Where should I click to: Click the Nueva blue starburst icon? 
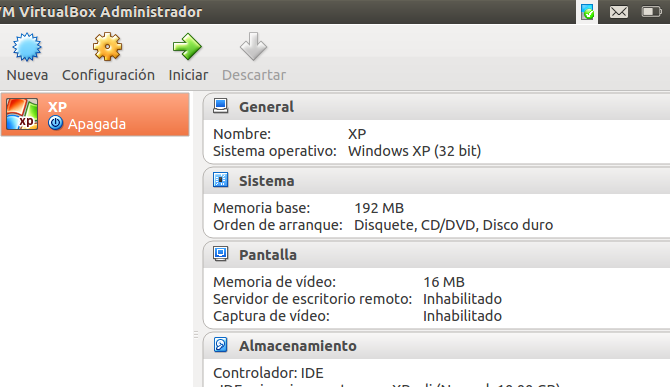27,47
